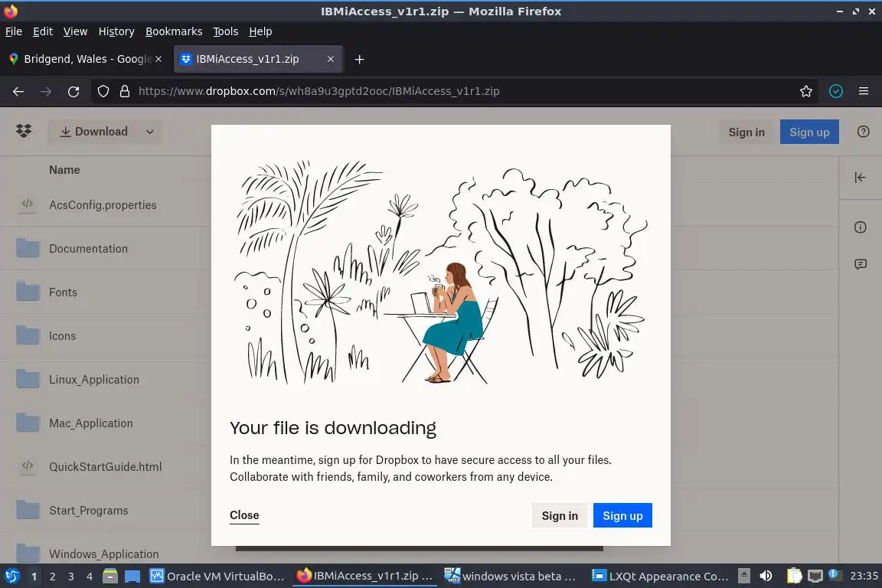
Task: Switch to windows vista beta taskbar window
Action: tap(510, 577)
